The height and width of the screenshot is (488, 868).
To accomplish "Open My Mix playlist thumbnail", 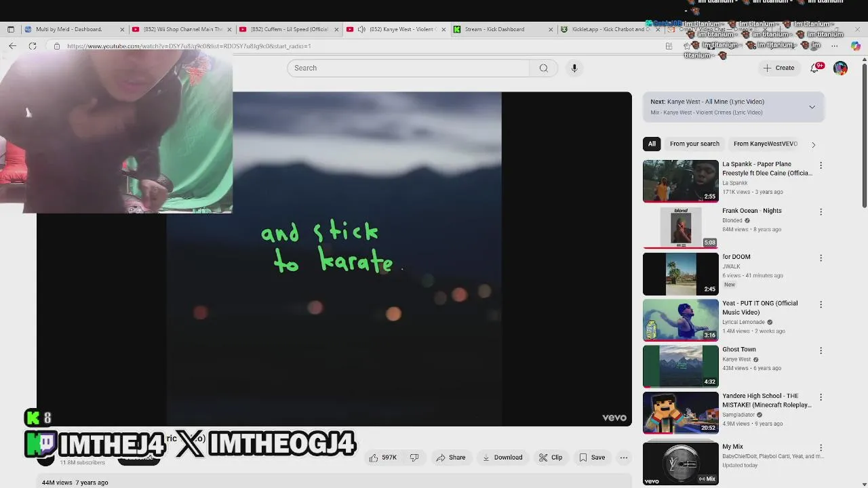I will tap(680, 464).
